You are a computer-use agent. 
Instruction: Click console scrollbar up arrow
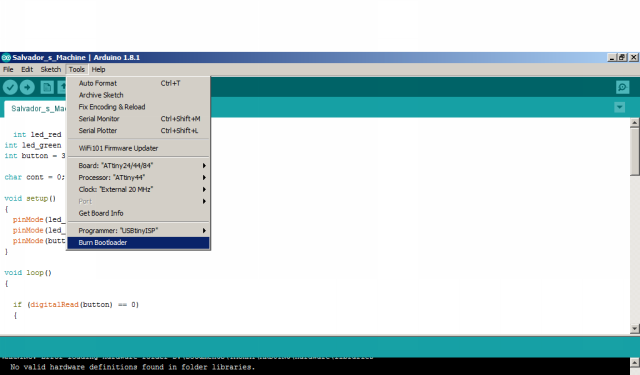tap(634, 362)
